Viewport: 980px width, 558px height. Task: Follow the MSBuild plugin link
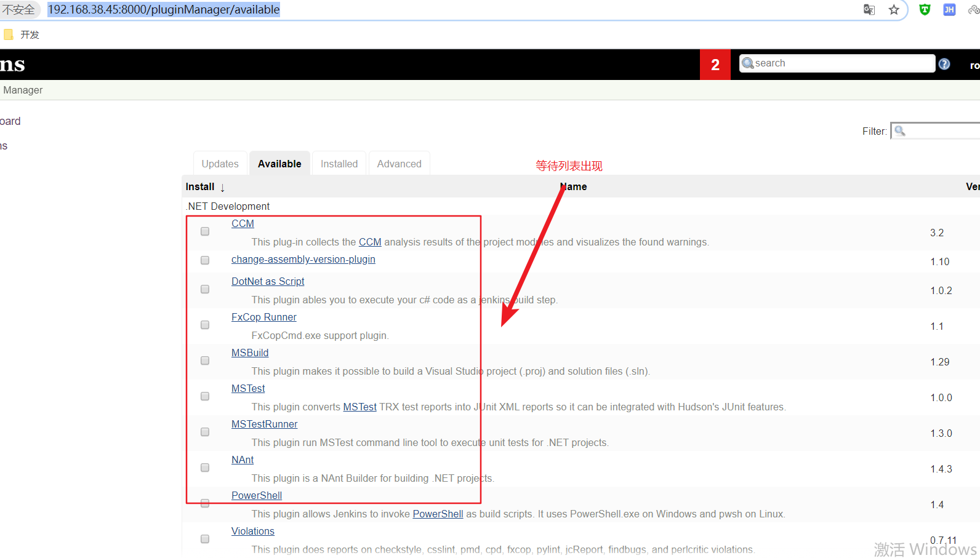[250, 353]
